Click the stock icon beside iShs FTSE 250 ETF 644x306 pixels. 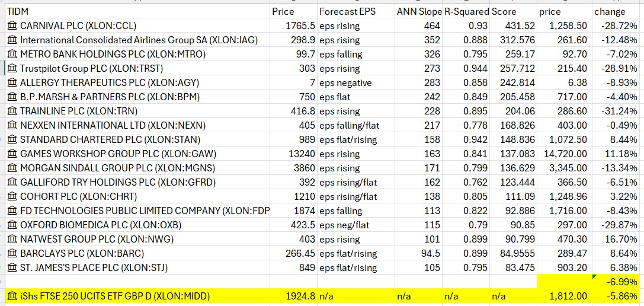coord(12,296)
